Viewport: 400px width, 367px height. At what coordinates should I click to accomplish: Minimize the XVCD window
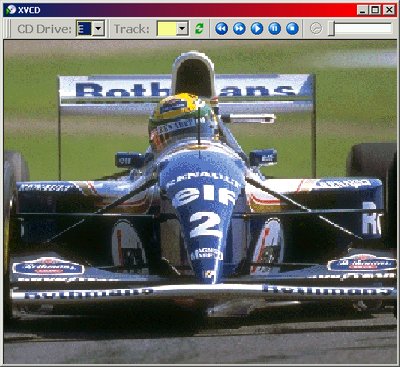[362, 10]
